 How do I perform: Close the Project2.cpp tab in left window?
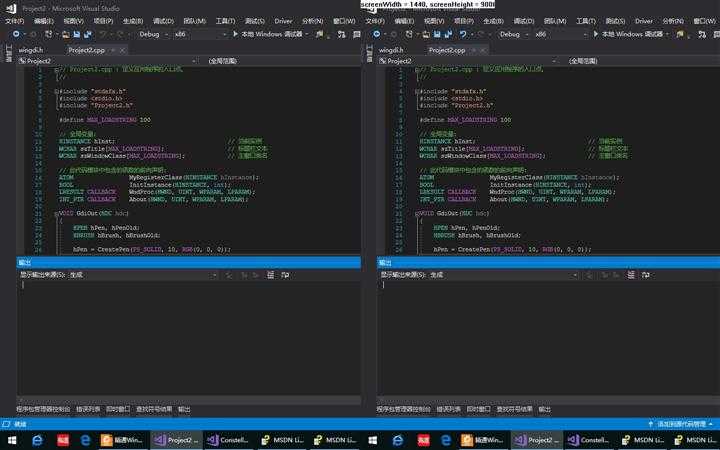tap(122, 50)
